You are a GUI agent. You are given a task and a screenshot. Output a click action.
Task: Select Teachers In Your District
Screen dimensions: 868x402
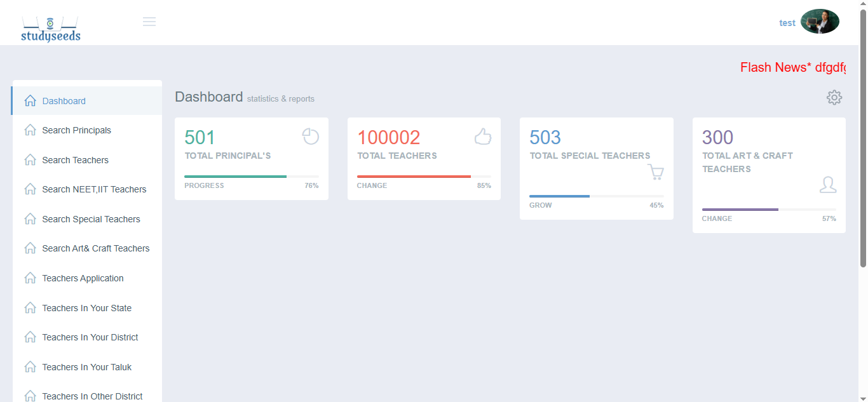pyautogui.click(x=90, y=337)
